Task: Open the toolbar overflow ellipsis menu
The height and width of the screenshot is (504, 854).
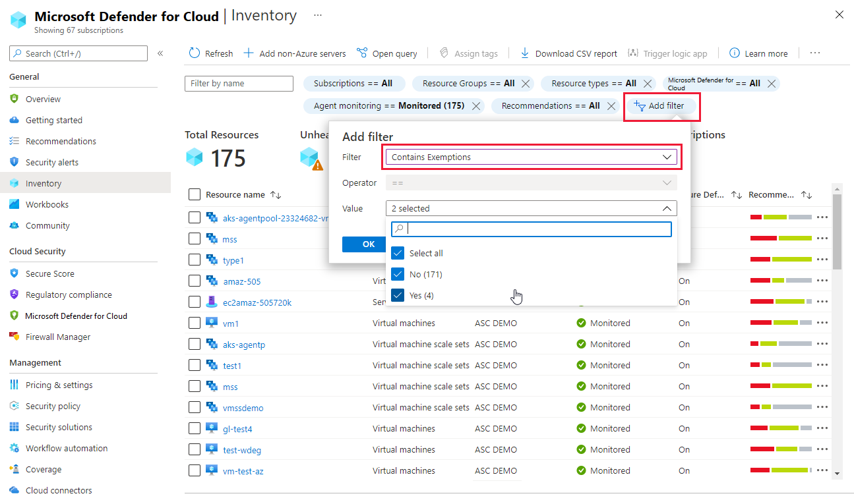Action: 815,53
